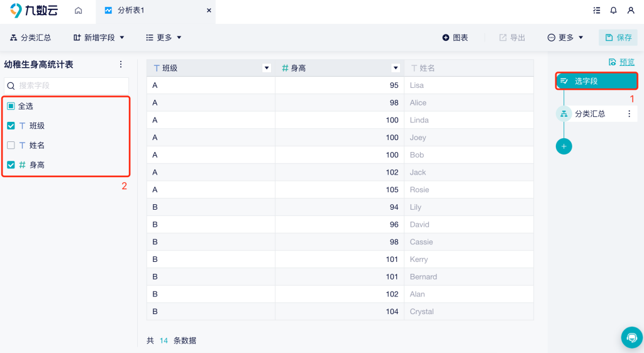Viewport: 644px width, 353px height.
Task: Click the home icon tab
Action: click(x=79, y=11)
